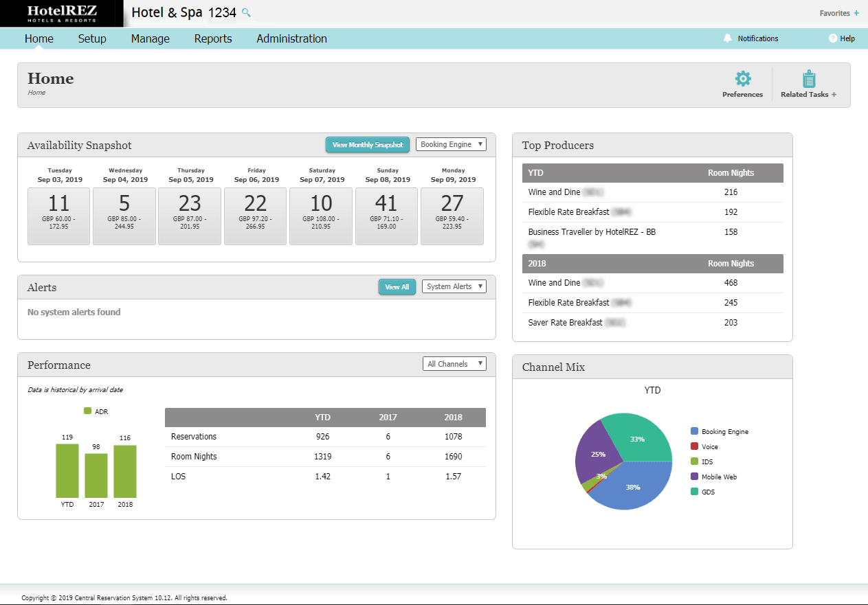Open the Administration menu

(x=291, y=38)
